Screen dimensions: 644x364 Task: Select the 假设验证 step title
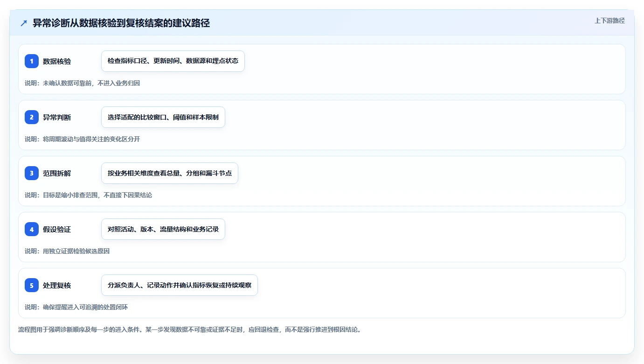[x=57, y=229]
